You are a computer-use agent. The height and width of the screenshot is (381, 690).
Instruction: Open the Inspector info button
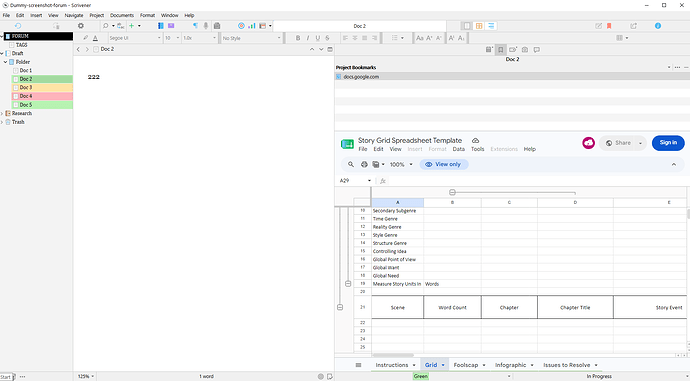[658, 26]
